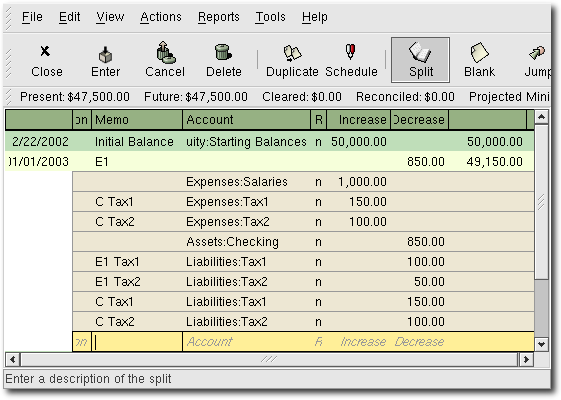Click the Starting Balances account cell
This screenshot has height=400, width=561.
tap(246, 142)
